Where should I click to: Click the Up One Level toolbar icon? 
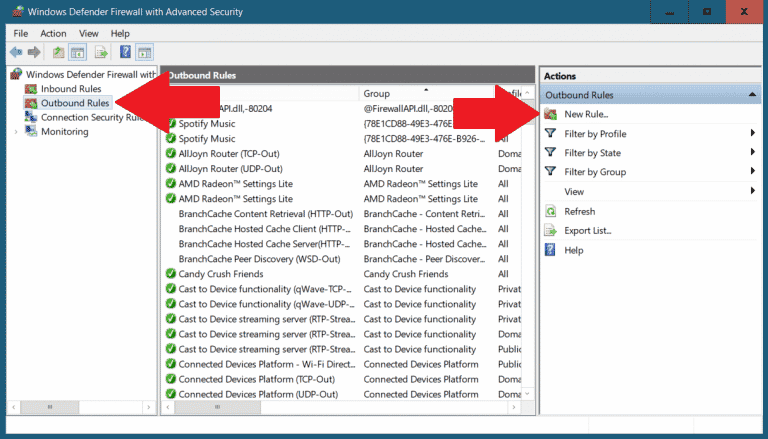pos(59,52)
